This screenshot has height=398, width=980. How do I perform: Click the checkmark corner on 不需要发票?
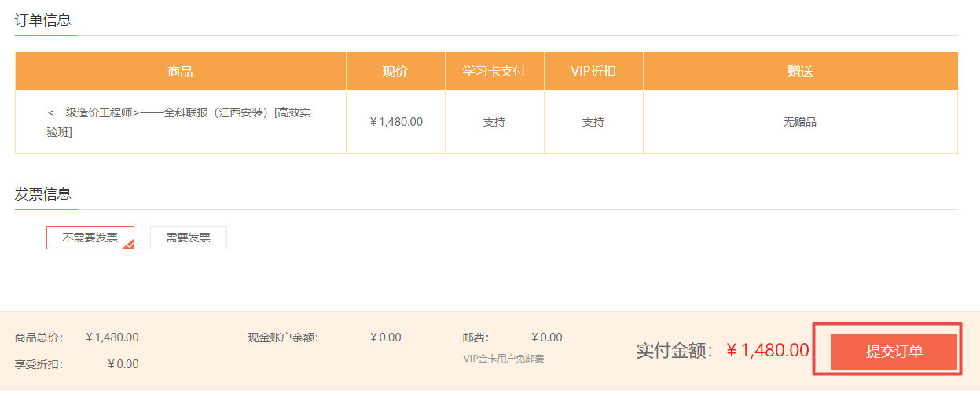[x=129, y=245]
